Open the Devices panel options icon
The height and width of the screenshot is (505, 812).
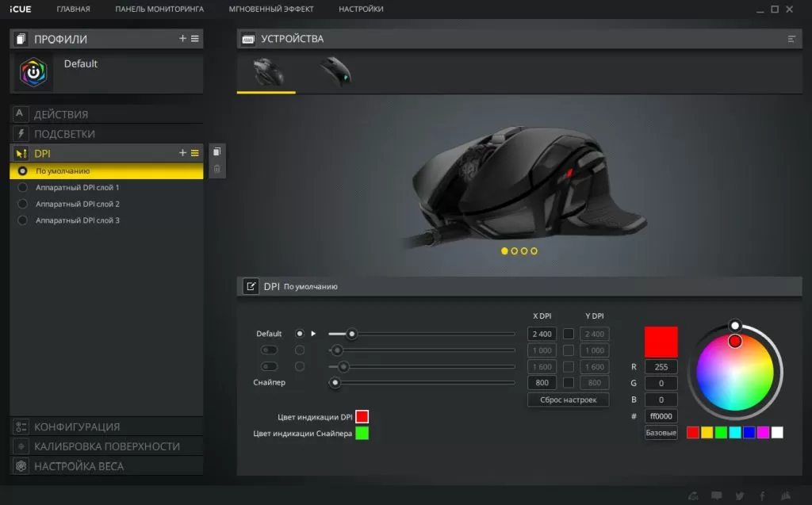tap(791, 39)
